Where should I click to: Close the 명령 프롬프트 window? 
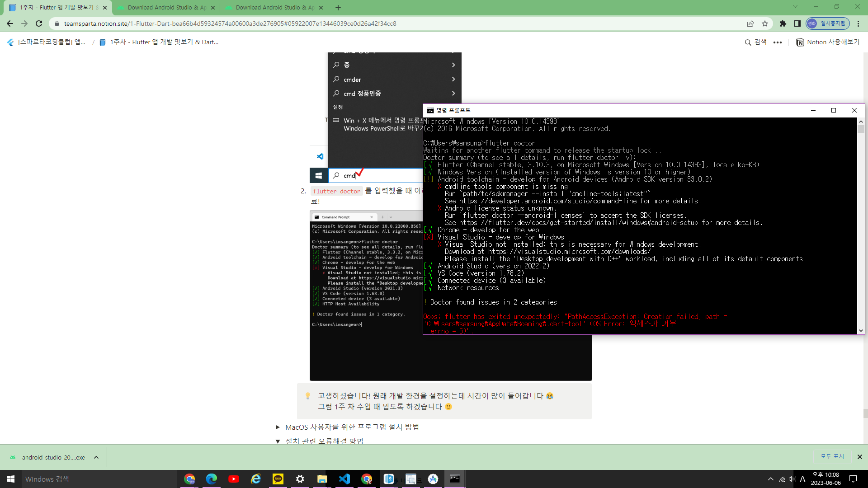click(854, 110)
